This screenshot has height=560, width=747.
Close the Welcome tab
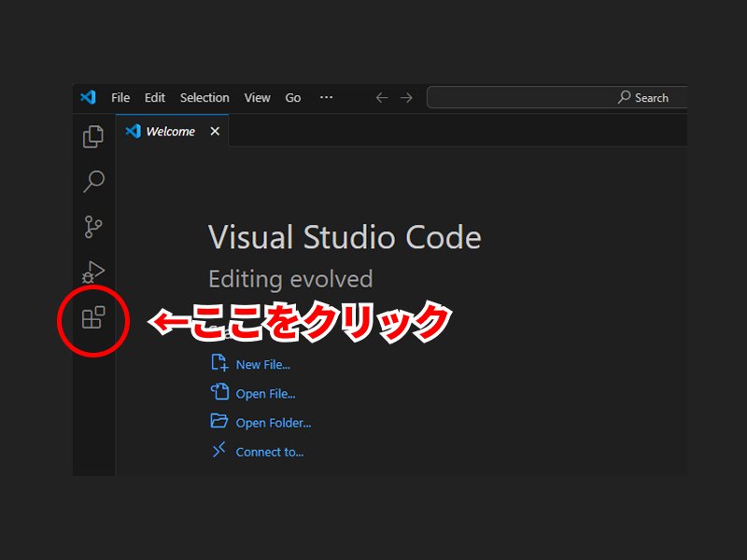215,131
